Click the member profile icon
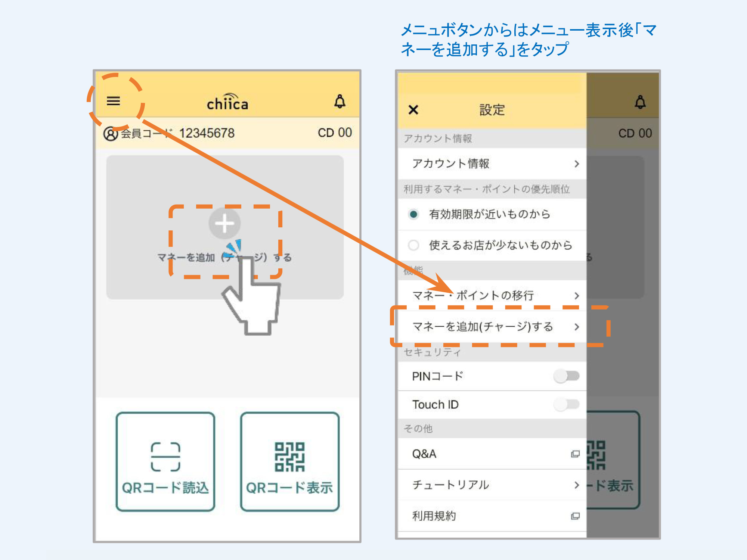747x560 pixels. pyautogui.click(x=111, y=134)
